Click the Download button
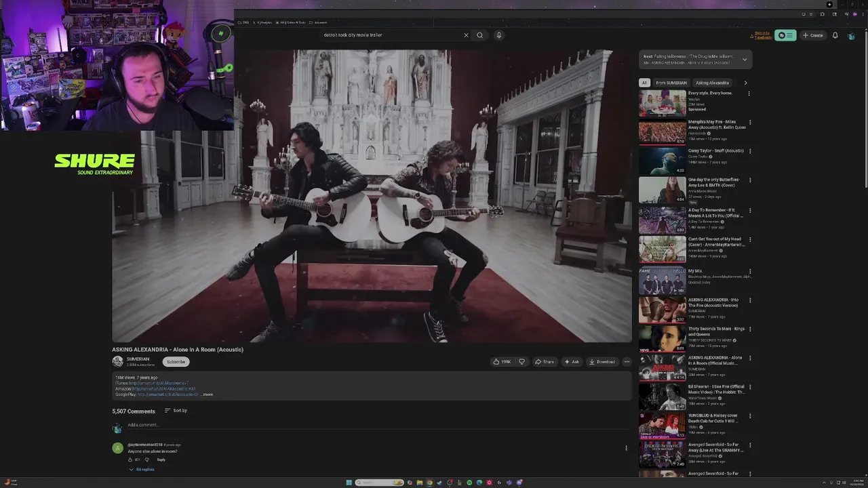 click(x=602, y=362)
